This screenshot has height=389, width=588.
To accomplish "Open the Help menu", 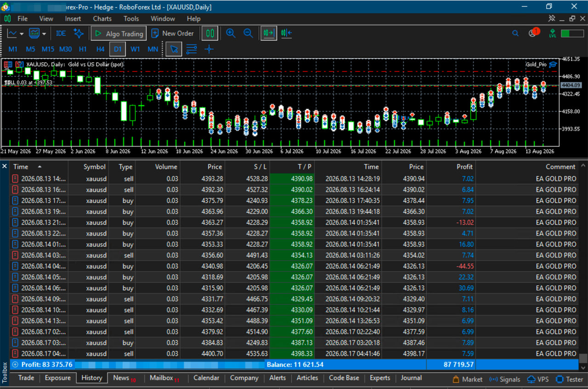I will [193, 19].
